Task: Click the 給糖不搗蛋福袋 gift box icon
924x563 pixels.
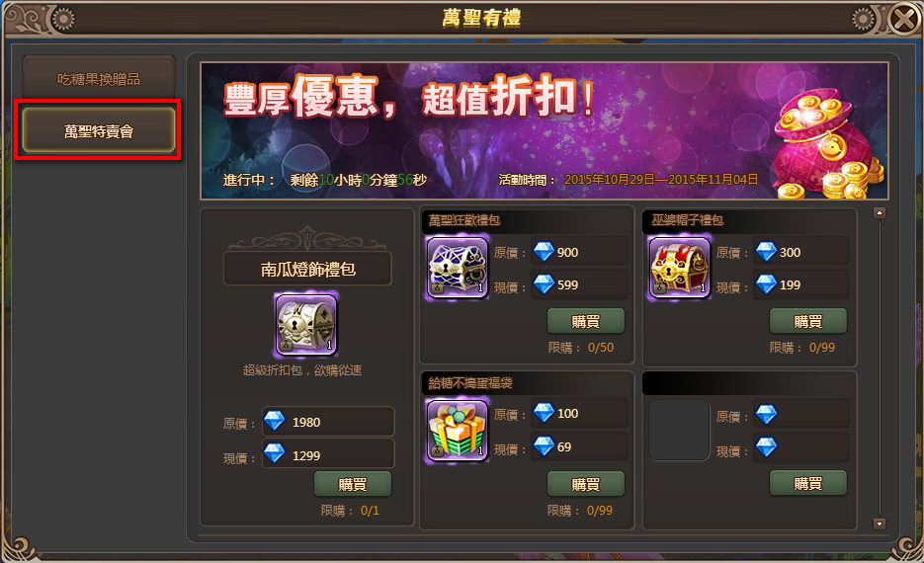Action: (x=458, y=430)
